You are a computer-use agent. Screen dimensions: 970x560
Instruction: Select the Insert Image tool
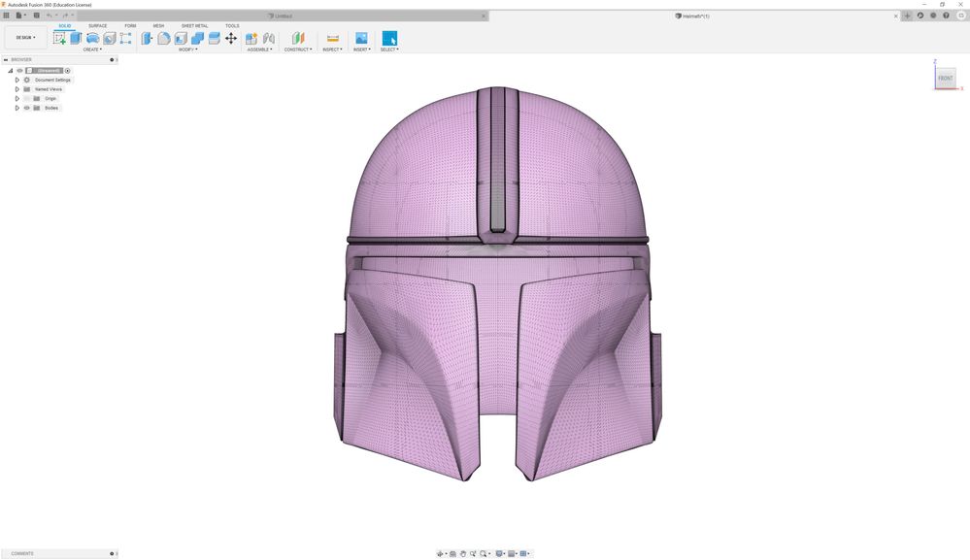[361, 38]
